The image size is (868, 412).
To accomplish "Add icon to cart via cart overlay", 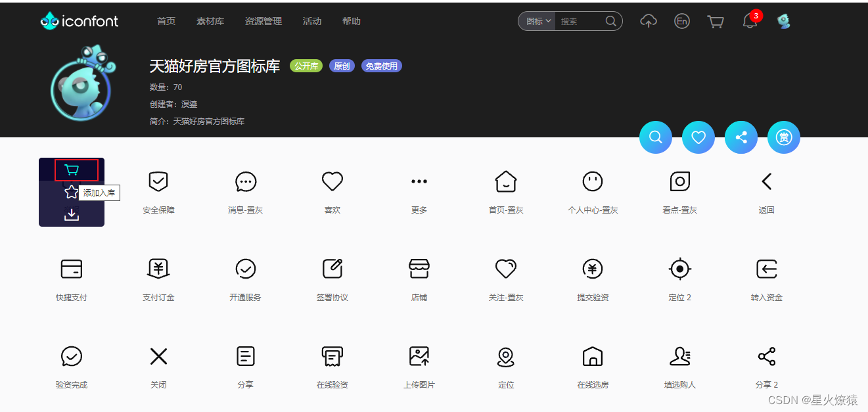I will [72, 170].
